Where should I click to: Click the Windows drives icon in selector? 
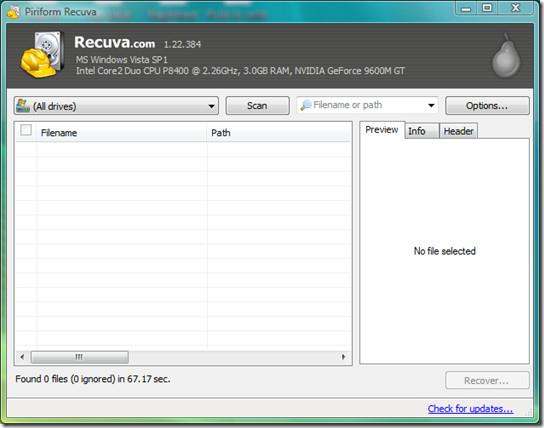[23, 105]
